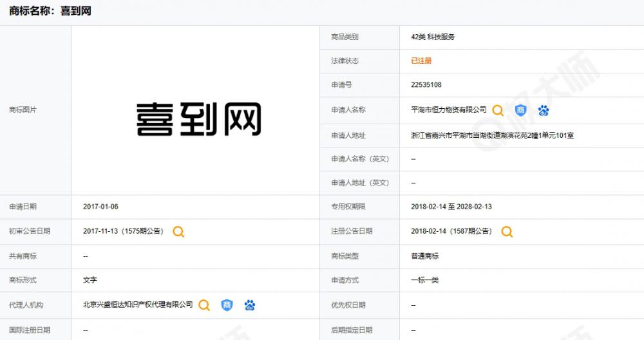Select the 法律状态 label
644x340 pixels.
(345, 61)
